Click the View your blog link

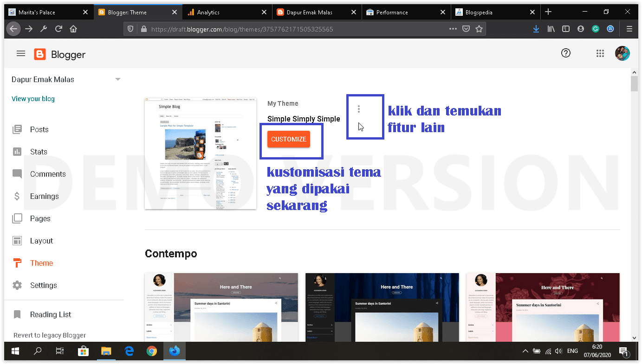coord(33,99)
